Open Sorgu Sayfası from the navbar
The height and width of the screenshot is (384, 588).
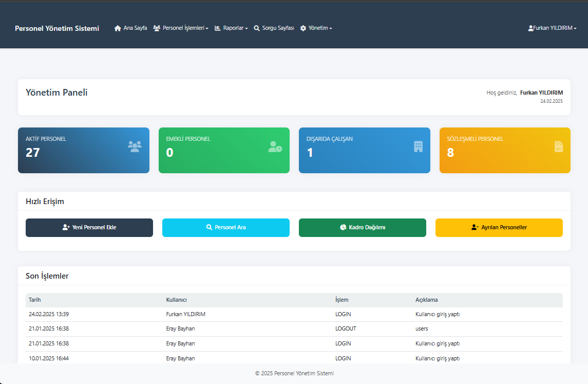[x=274, y=28]
